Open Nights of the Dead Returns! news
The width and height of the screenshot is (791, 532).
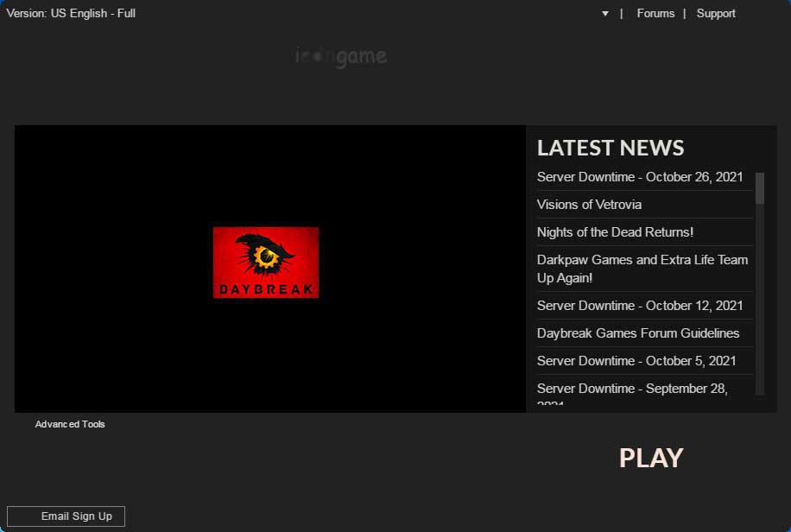[x=615, y=232]
